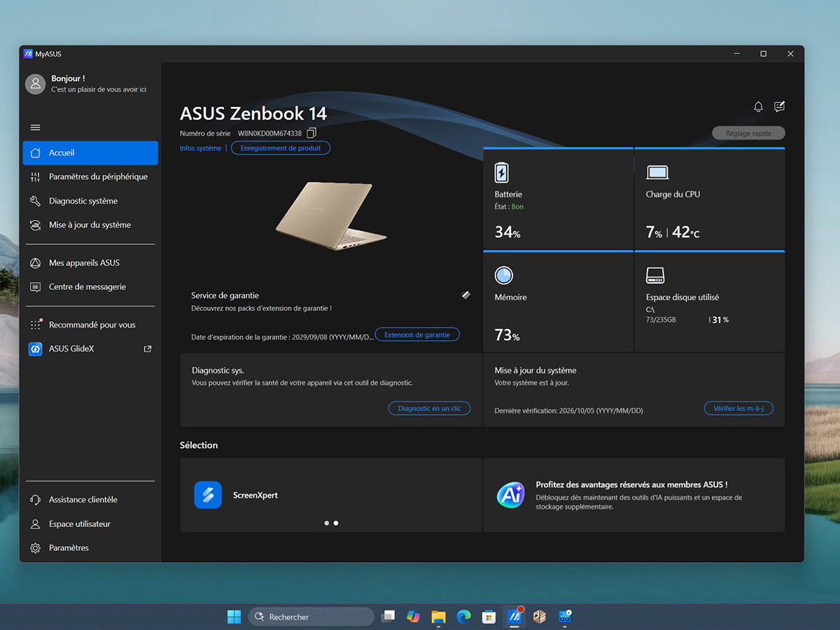
Task: Open the notifications bell icon
Action: pos(758,106)
